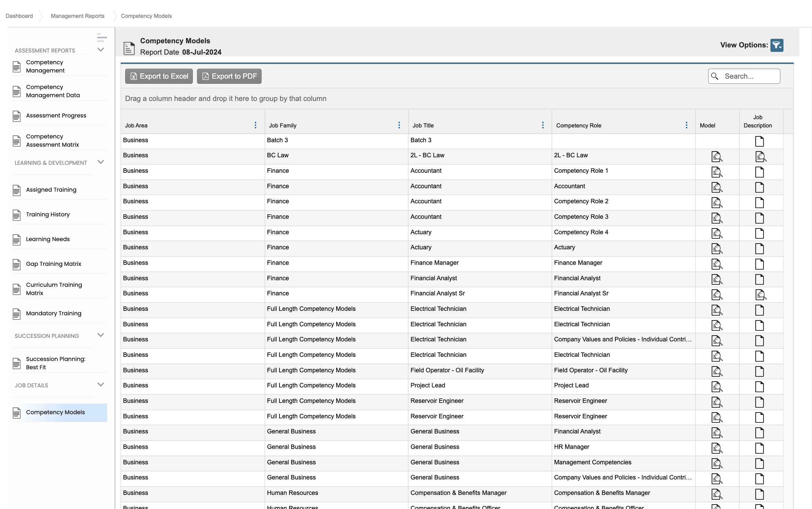Sort by Job Title column header

[423, 125]
